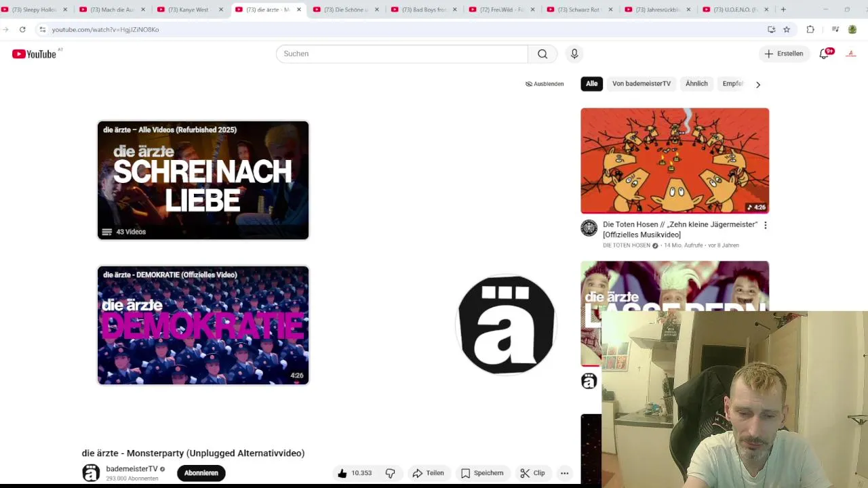Switch to the U.O.E.N.O. tab

coord(736,9)
